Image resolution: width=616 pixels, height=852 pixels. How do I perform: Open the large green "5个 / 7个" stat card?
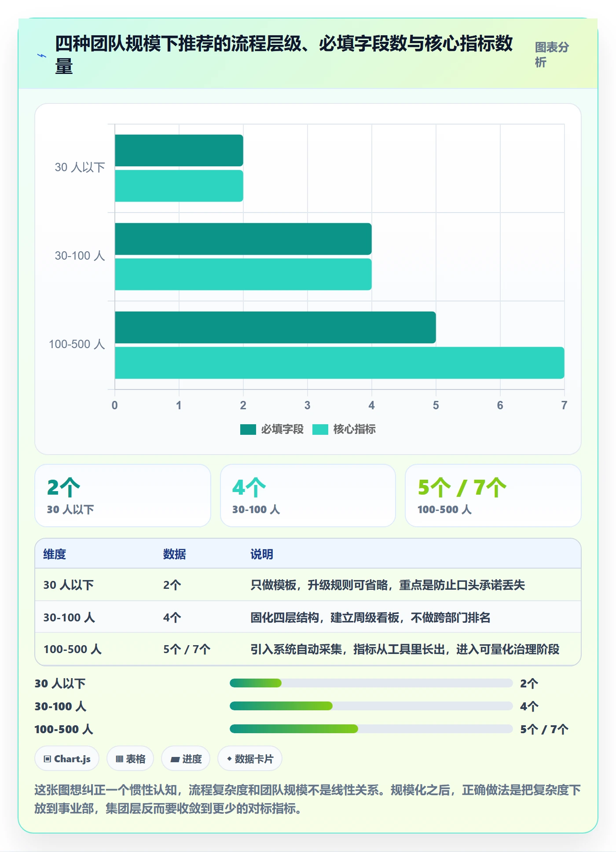pyautogui.click(x=493, y=496)
